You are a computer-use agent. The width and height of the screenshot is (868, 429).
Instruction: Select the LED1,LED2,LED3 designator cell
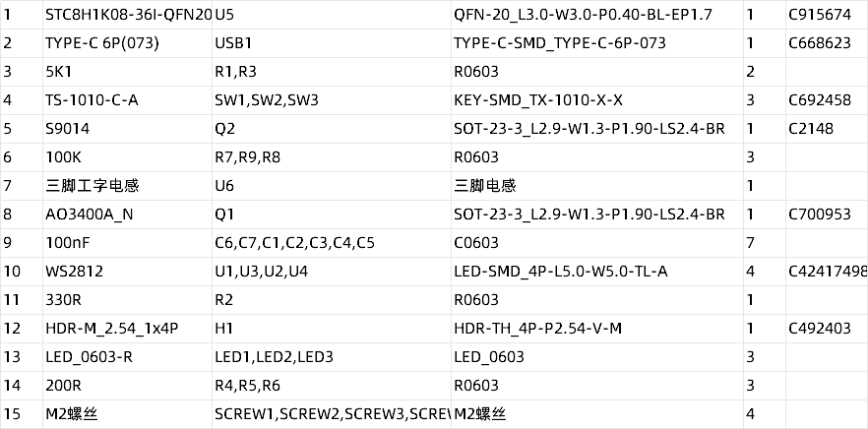(x=332, y=357)
